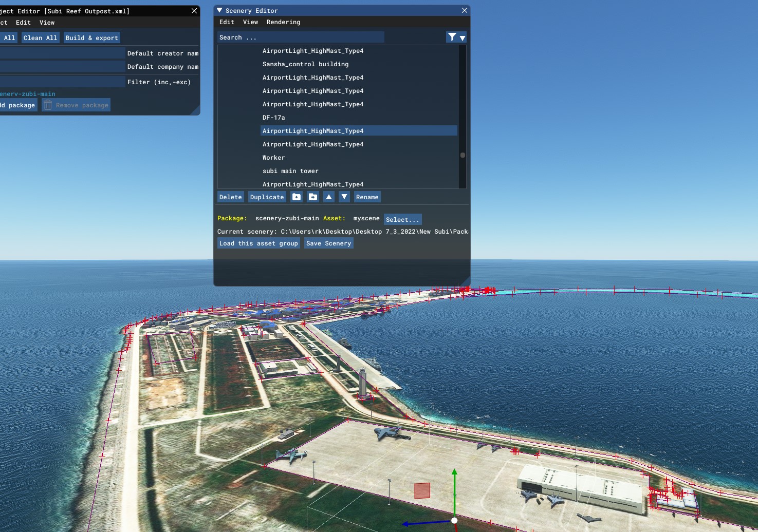758x532 pixels.
Task: Click Load this asset group button
Action: tap(258, 243)
